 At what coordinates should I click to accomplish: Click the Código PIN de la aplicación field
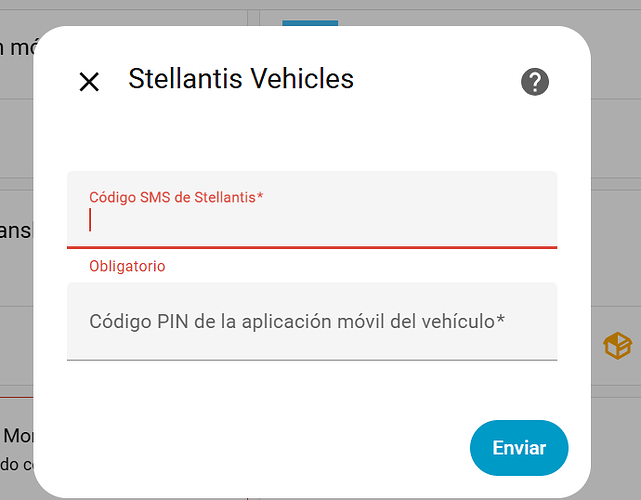(x=312, y=321)
